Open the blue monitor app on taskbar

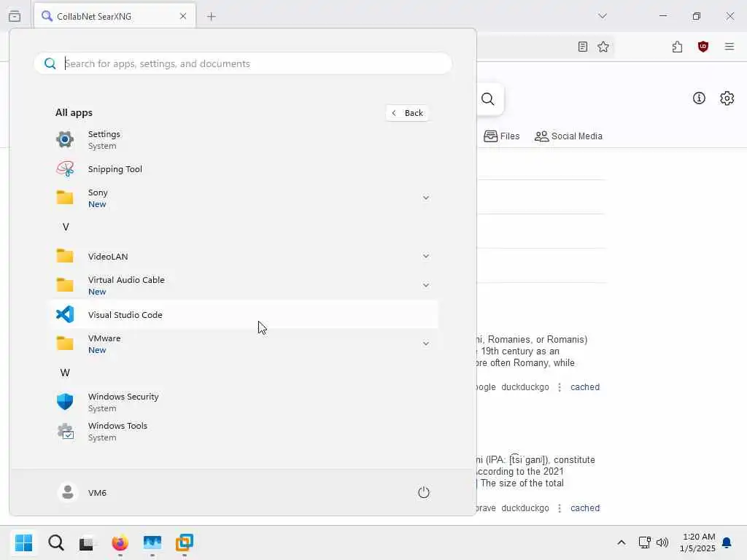(x=152, y=542)
